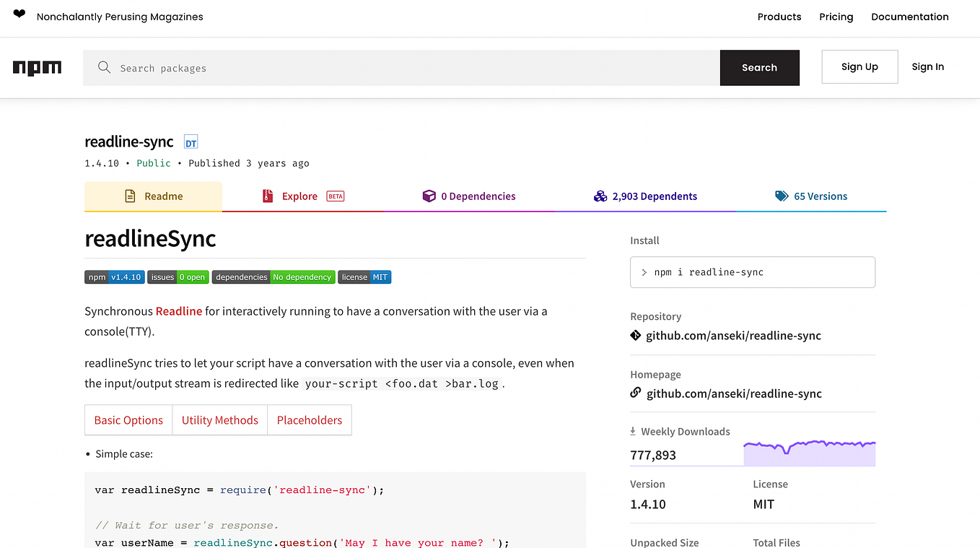Viewport: 980px width, 548px height.
Task: Click the issues 0 open badge
Action: point(178,277)
